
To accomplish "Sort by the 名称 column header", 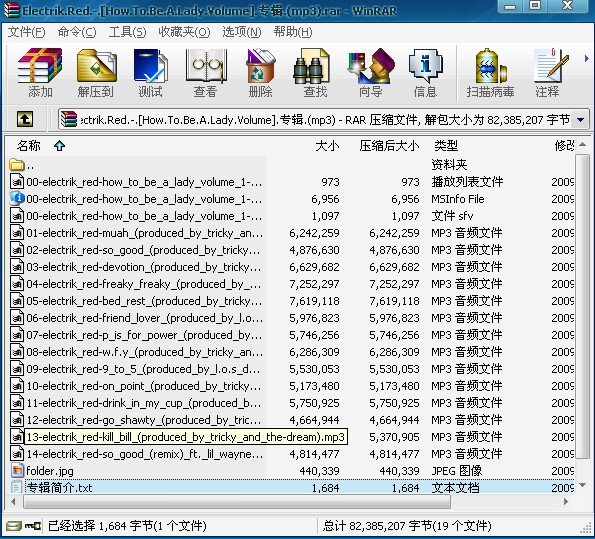I will [x=28, y=145].
